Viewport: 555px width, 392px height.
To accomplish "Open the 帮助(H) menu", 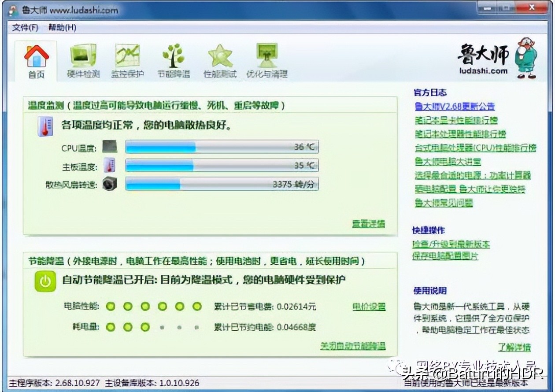I will pos(61,27).
